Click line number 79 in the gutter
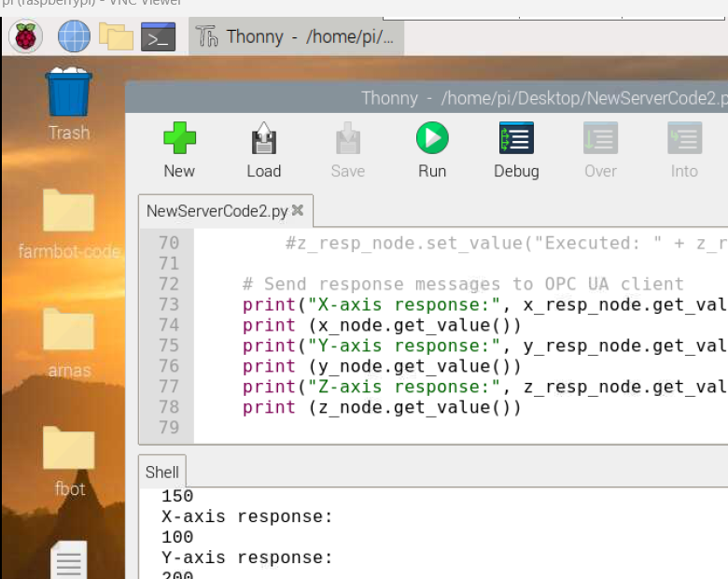 coord(169,427)
